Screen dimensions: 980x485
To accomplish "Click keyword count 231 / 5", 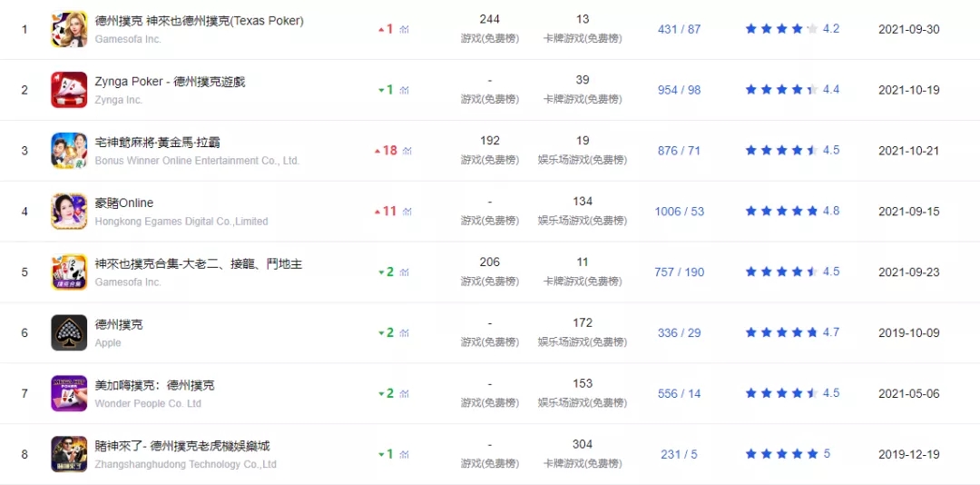I will tap(680, 454).
